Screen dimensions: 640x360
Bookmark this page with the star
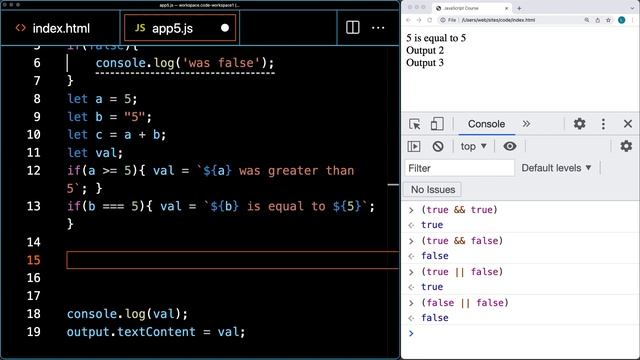(609, 20)
